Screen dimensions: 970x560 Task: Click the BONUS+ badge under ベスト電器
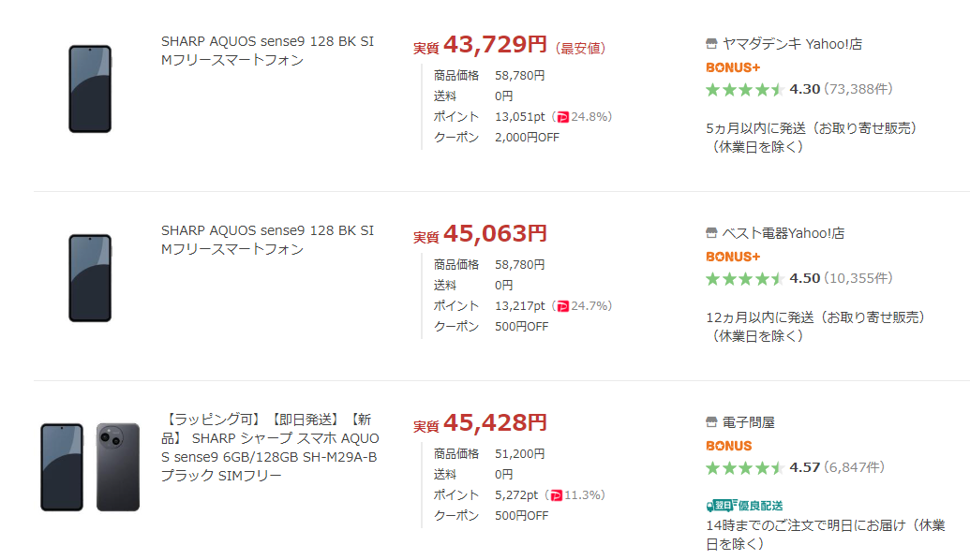(732, 257)
